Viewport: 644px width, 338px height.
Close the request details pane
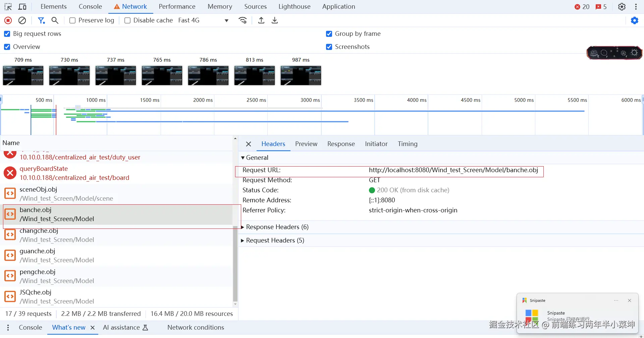click(249, 144)
